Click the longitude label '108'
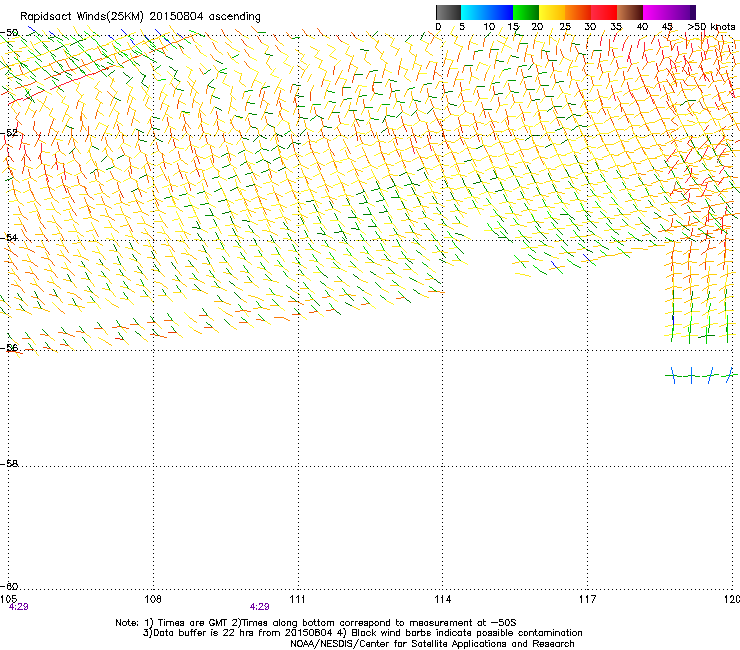The width and height of the screenshot is (740, 650). click(153, 599)
